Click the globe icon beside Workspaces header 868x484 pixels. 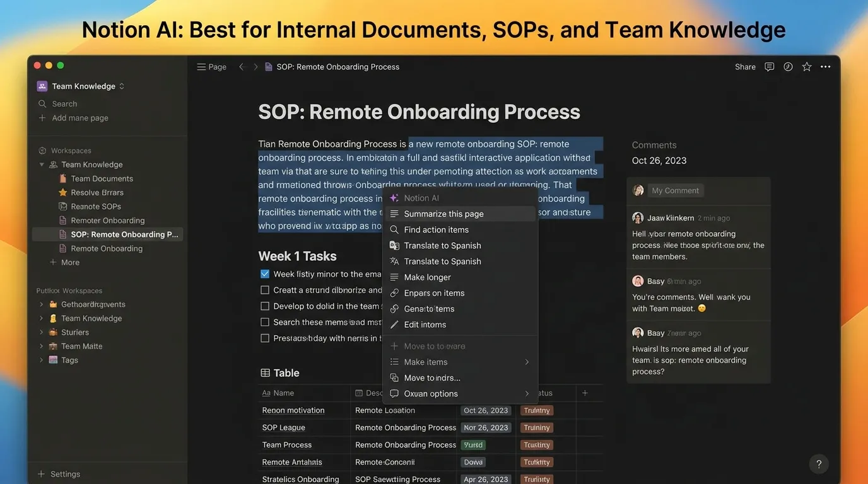point(42,151)
